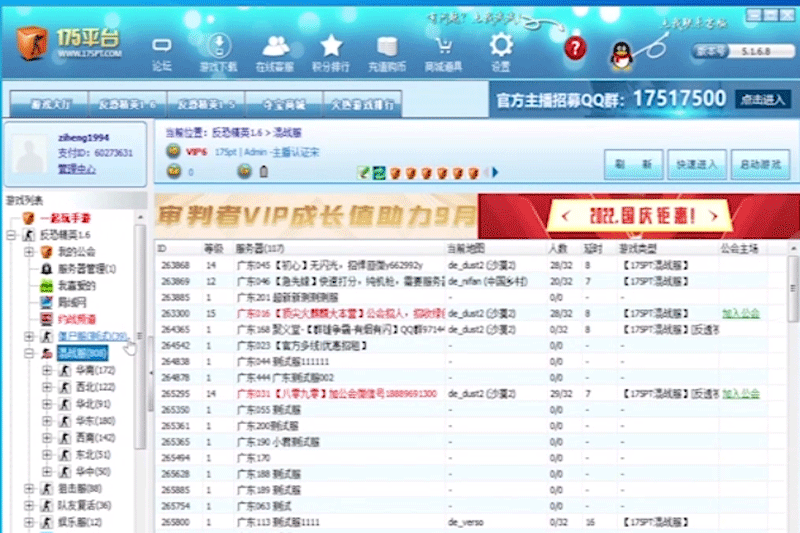Collapse the 反恐精英1.6 tree node
Image resolution: width=800 pixels, height=533 pixels.
click(x=11, y=235)
